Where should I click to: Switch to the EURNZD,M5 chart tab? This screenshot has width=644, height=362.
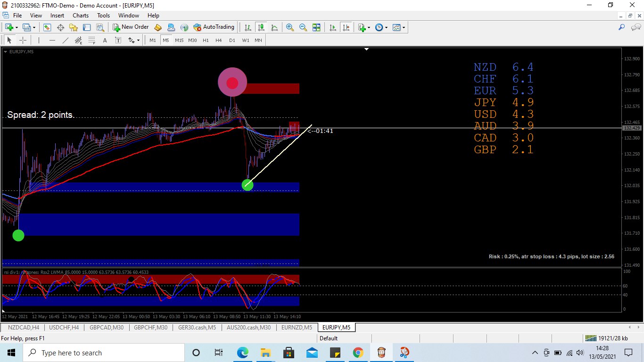(x=297, y=327)
